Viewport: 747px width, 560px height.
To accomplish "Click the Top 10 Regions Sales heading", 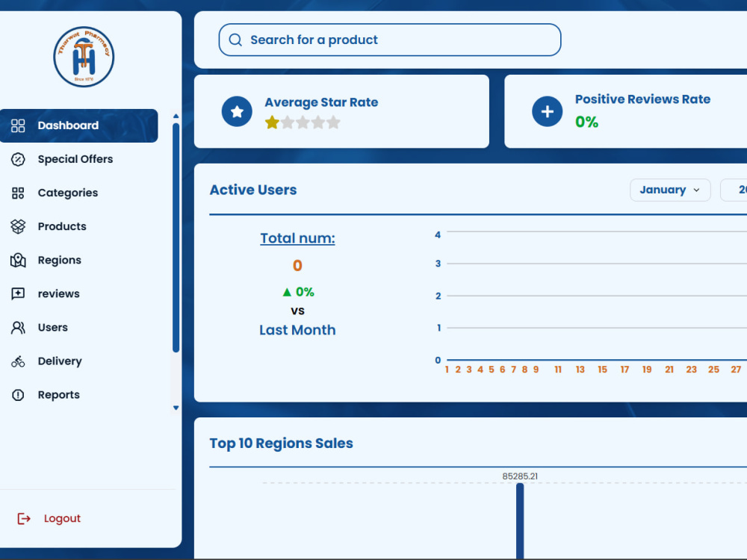I will pos(282,444).
